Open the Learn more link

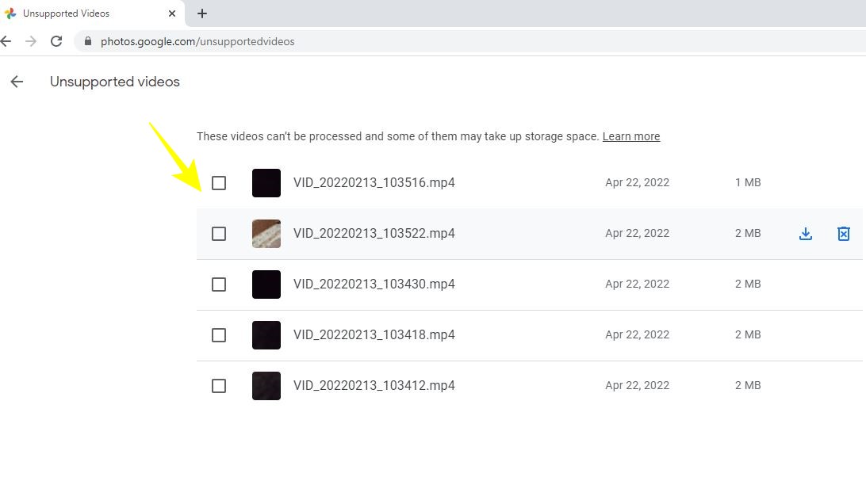pyautogui.click(x=631, y=136)
